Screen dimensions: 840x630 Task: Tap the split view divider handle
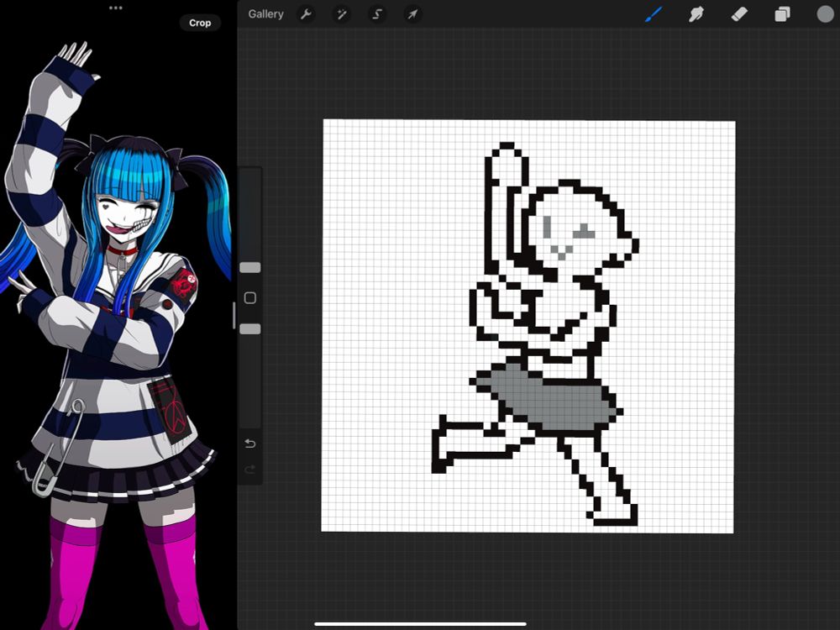point(234,315)
